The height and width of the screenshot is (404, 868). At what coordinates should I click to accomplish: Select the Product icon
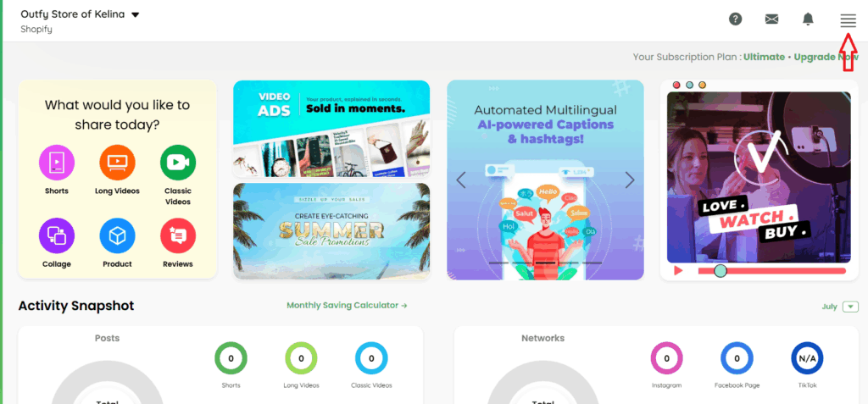117,236
